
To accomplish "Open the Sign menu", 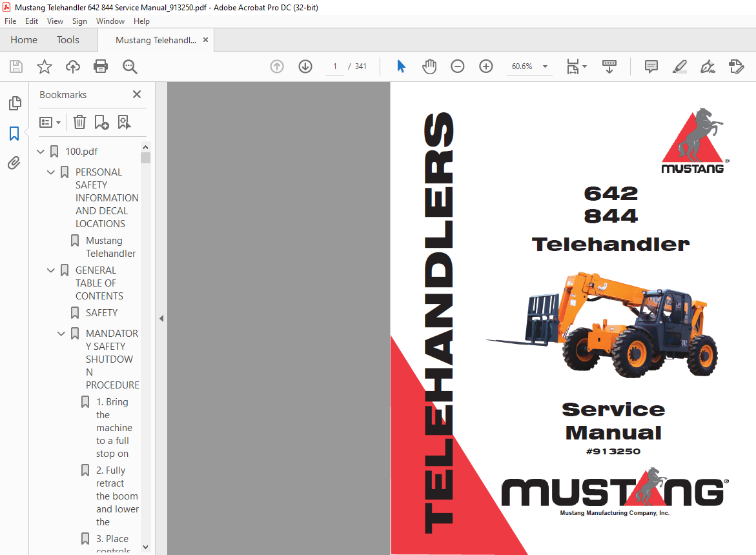I will (79, 21).
